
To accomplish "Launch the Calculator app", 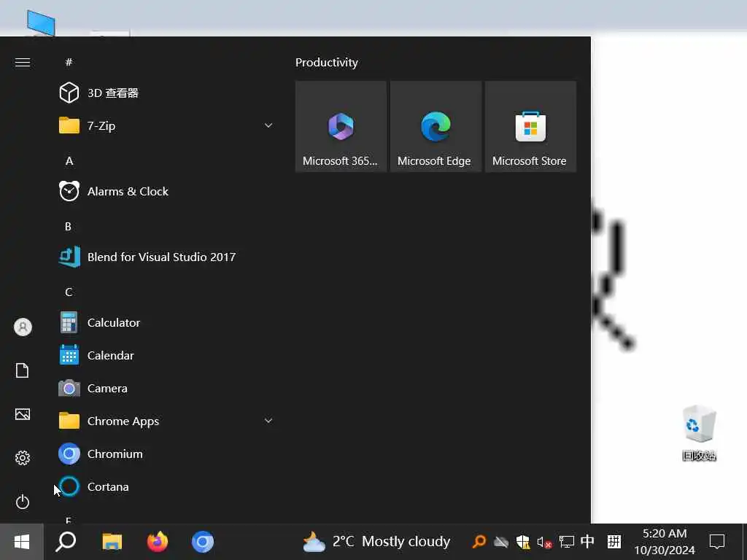I will [166, 323].
